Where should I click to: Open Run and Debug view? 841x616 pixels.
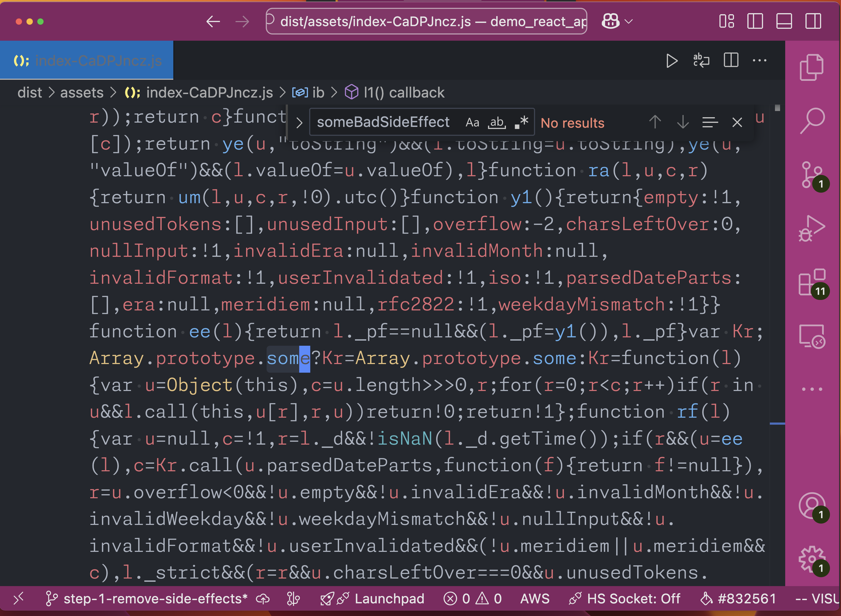812,228
